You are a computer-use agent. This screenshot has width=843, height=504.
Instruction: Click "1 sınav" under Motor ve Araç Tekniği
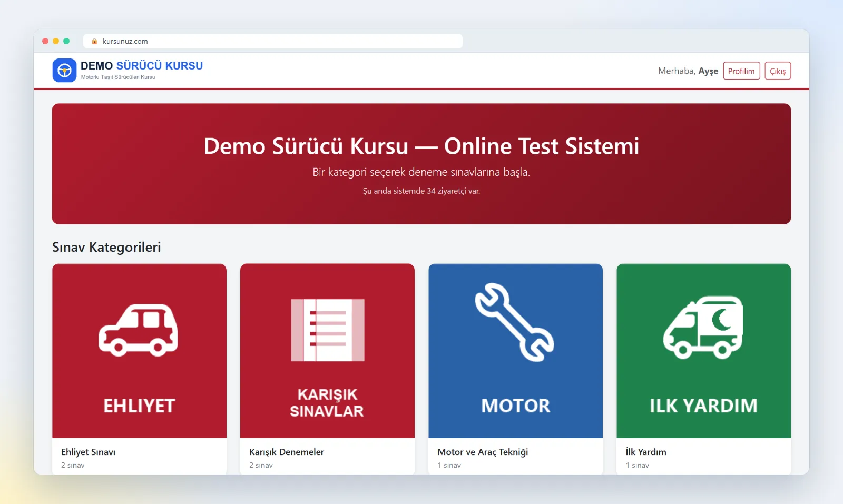[x=449, y=465]
